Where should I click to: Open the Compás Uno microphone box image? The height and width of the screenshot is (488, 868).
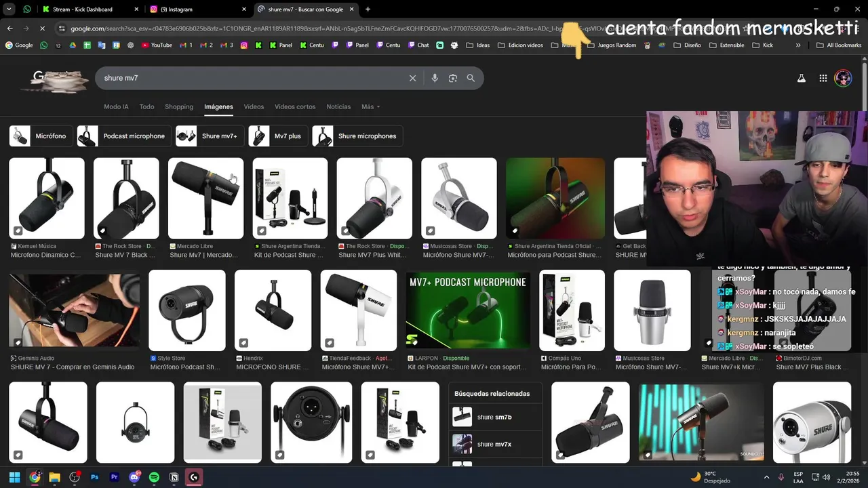[x=572, y=310]
